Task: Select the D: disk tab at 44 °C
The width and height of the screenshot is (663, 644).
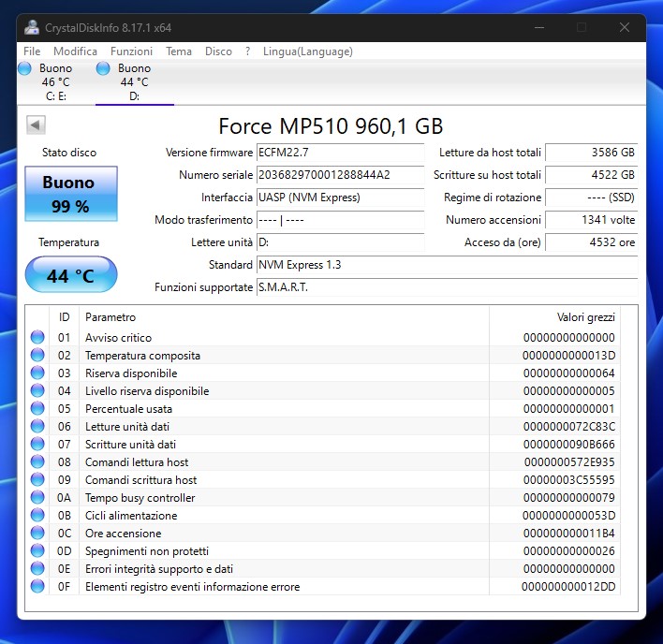Action: [135, 82]
